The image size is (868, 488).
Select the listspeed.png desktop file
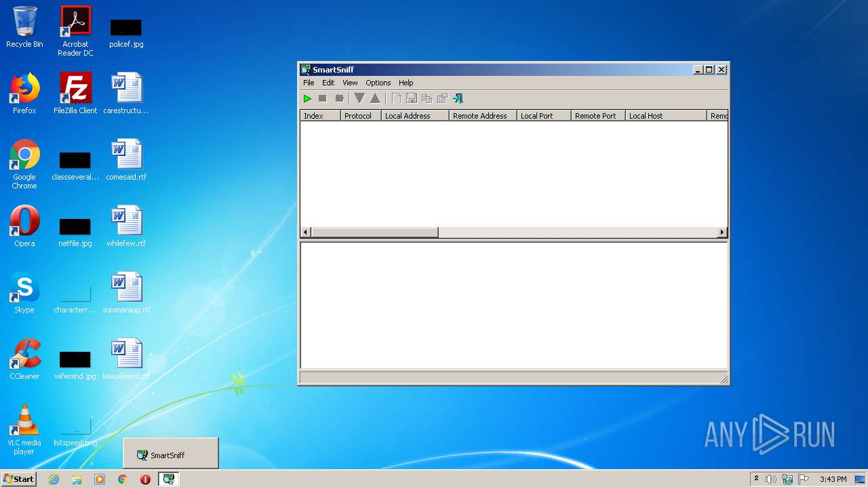coord(75,431)
